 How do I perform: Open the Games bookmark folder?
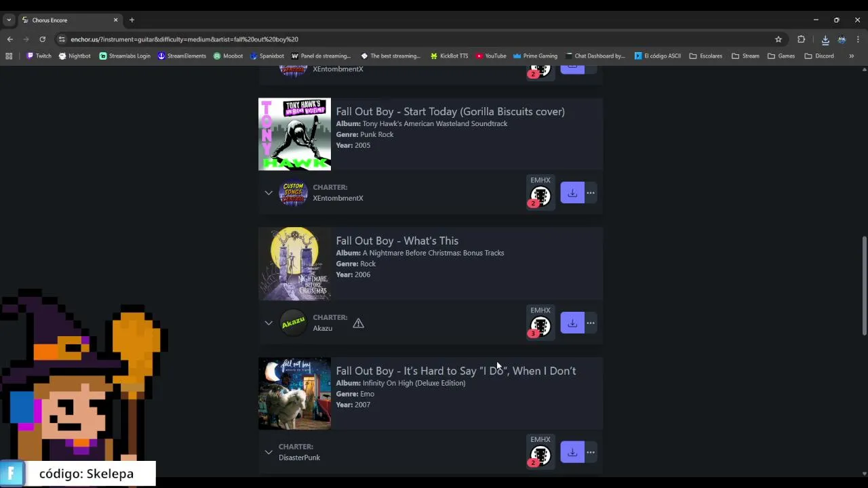click(x=781, y=56)
